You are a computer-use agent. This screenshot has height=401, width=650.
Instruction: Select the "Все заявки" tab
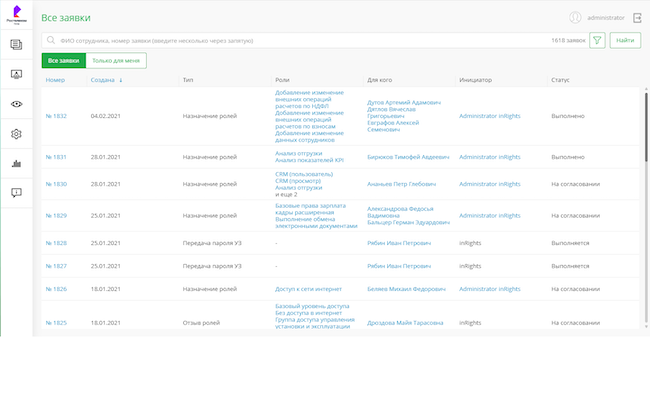(64, 61)
